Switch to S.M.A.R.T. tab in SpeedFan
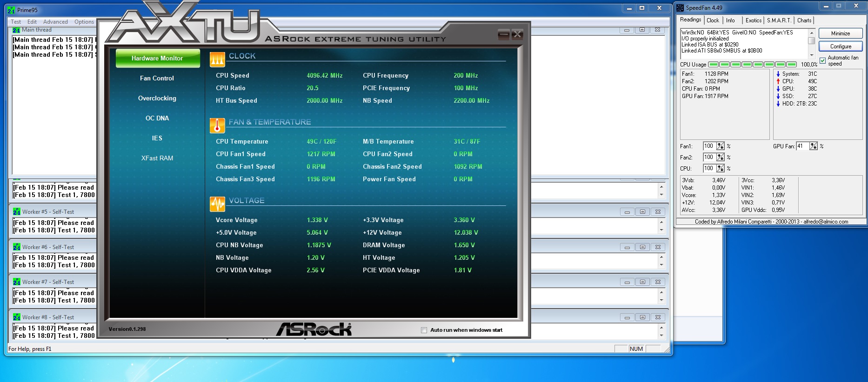 tap(779, 20)
